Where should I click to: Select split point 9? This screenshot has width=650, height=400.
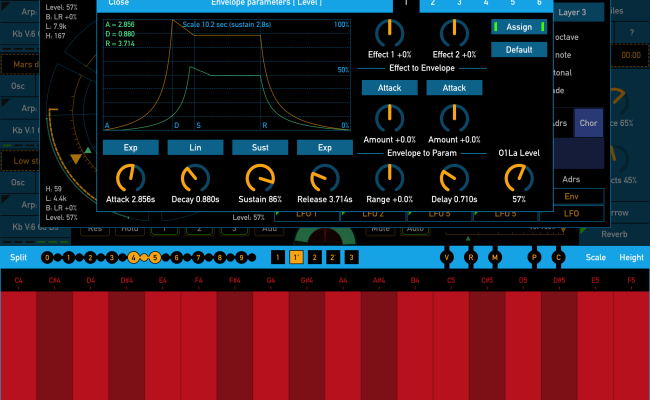241,258
